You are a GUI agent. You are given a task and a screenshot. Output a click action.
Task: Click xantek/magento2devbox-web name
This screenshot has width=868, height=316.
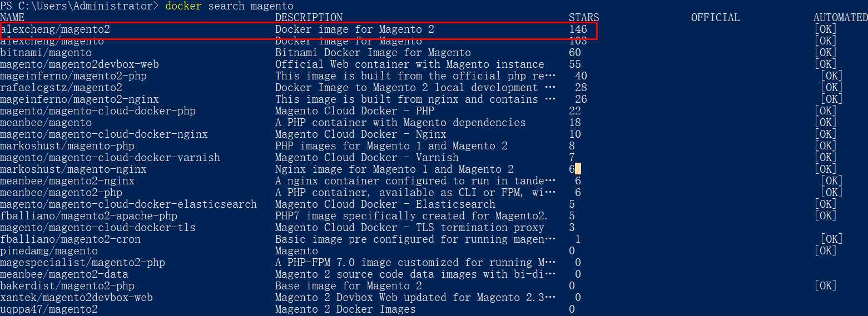click(76, 298)
